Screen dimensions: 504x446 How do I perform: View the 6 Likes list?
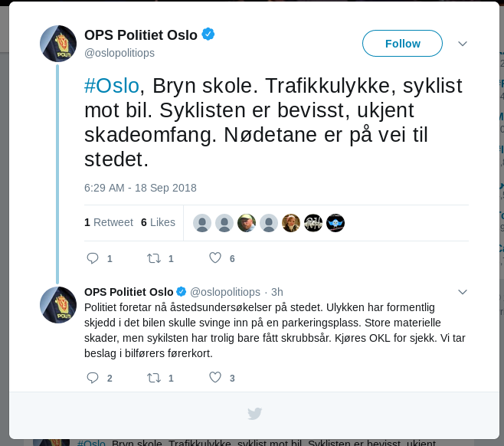click(x=158, y=222)
